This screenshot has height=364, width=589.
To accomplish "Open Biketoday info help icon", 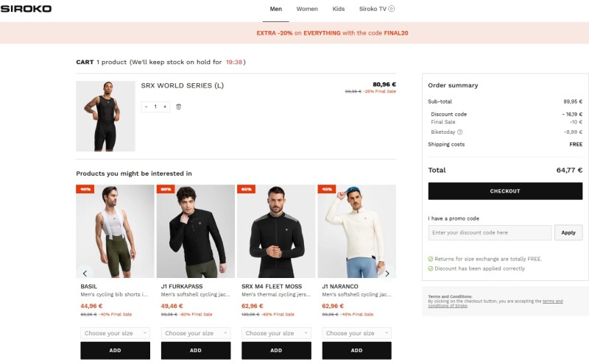I will 460,132.
